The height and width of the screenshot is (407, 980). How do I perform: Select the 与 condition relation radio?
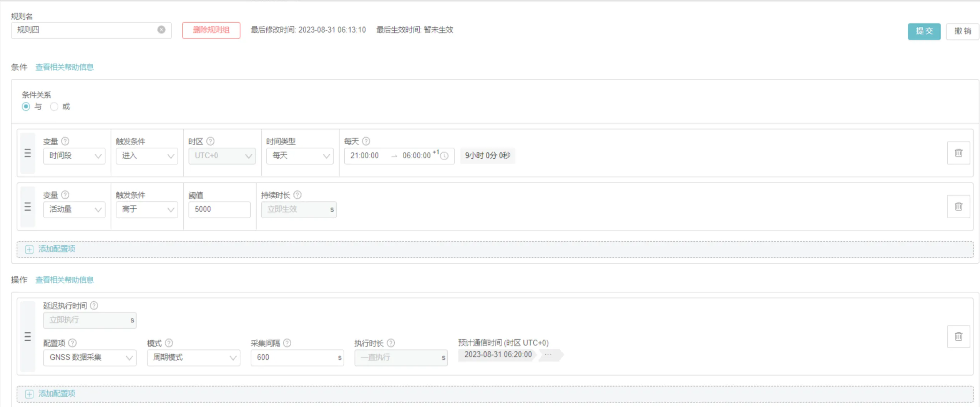26,106
